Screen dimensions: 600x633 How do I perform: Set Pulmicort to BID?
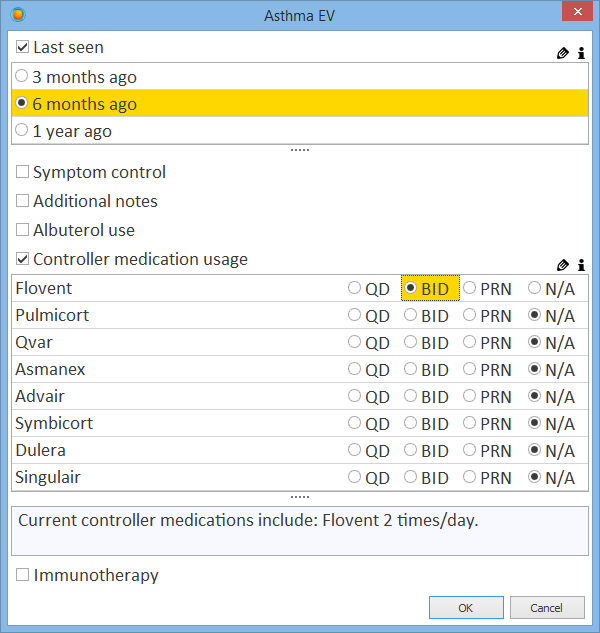click(410, 315)
